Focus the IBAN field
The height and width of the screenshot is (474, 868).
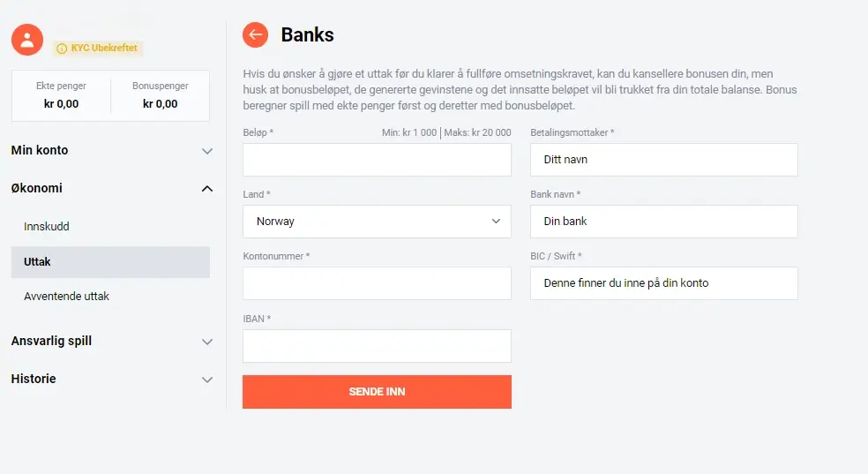point(377,346)
